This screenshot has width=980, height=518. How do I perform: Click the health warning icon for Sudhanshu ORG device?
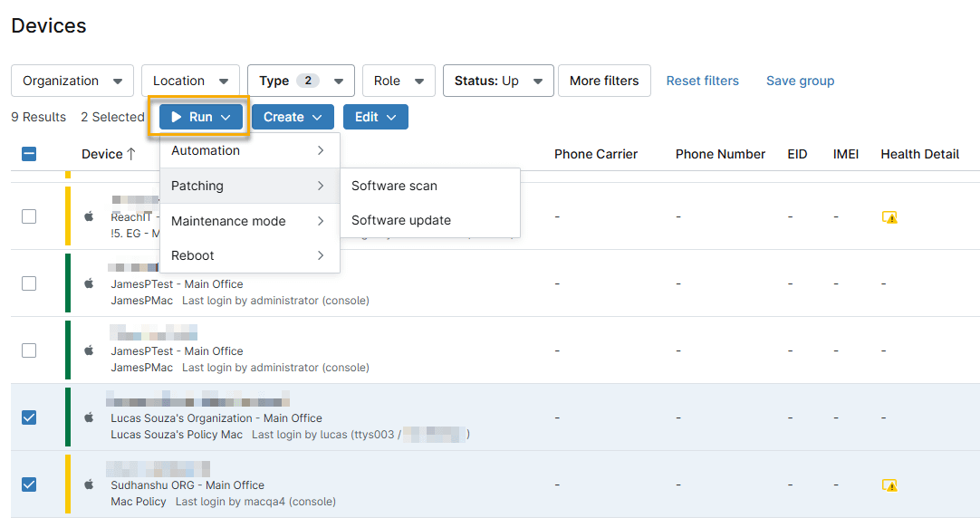889,485
